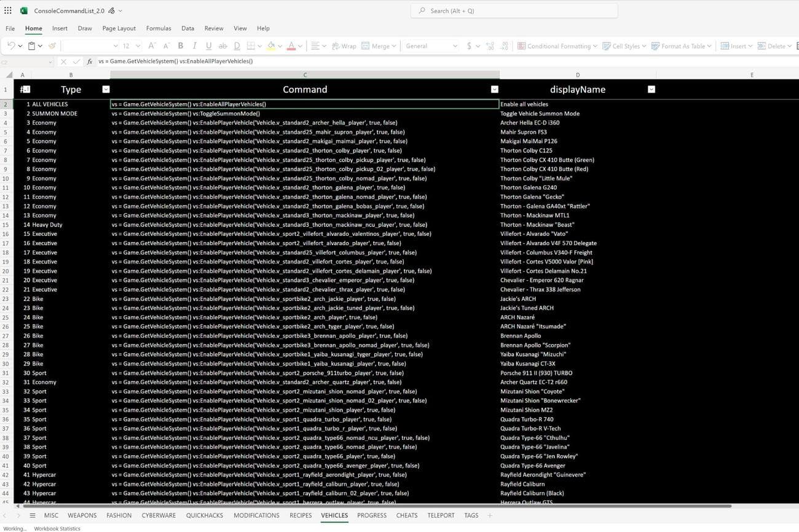
Task: Open Workbook Statistics in the status bar
Action: point(57,528)
